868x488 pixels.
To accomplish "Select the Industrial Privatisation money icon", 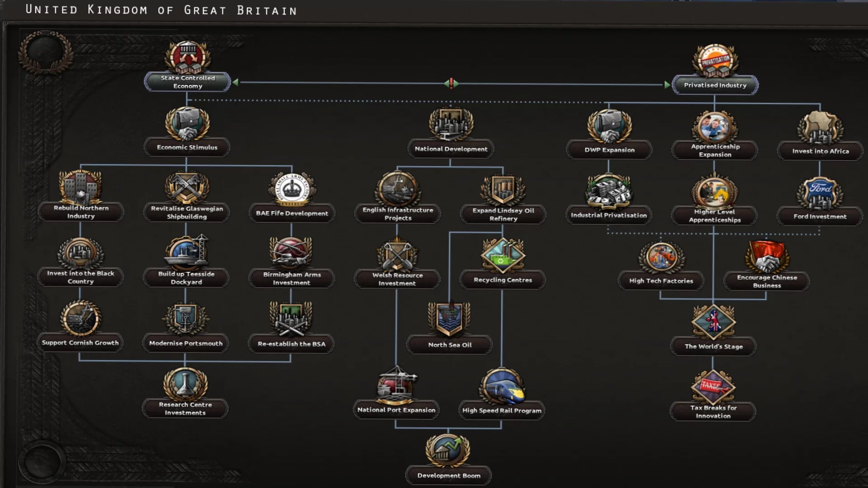I will click(609, 191).
